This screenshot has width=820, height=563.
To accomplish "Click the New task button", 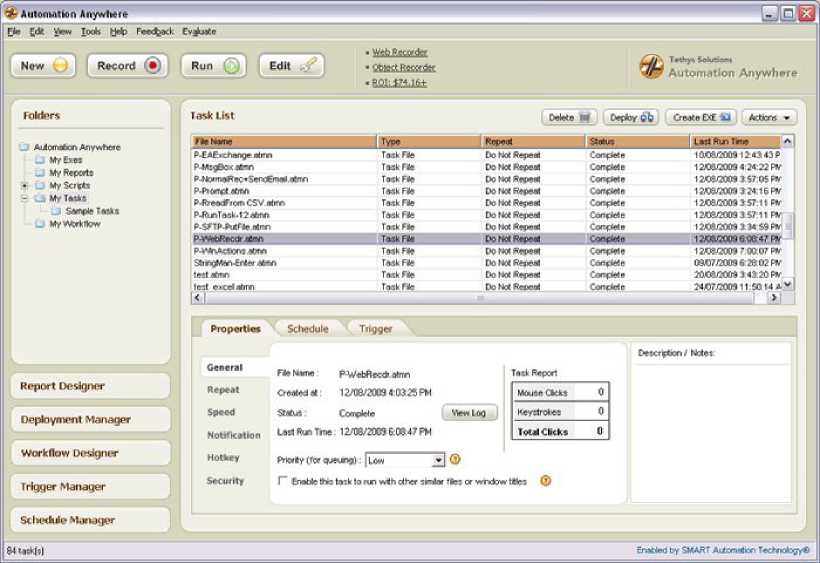I will point(44,66).
